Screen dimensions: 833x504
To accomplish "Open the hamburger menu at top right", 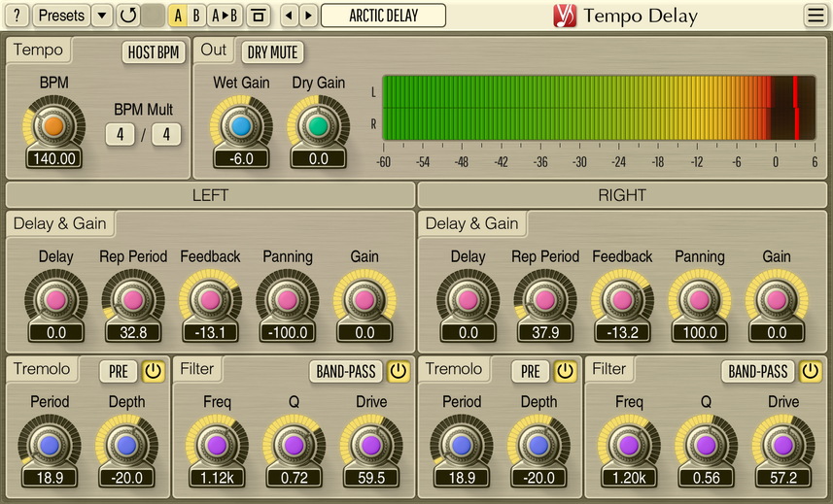I will coord(815,16).
